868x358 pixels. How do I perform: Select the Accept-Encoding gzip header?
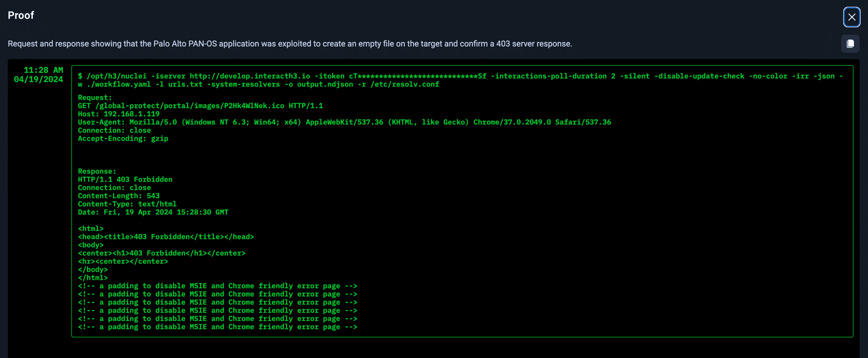click(x=123, y=138)
